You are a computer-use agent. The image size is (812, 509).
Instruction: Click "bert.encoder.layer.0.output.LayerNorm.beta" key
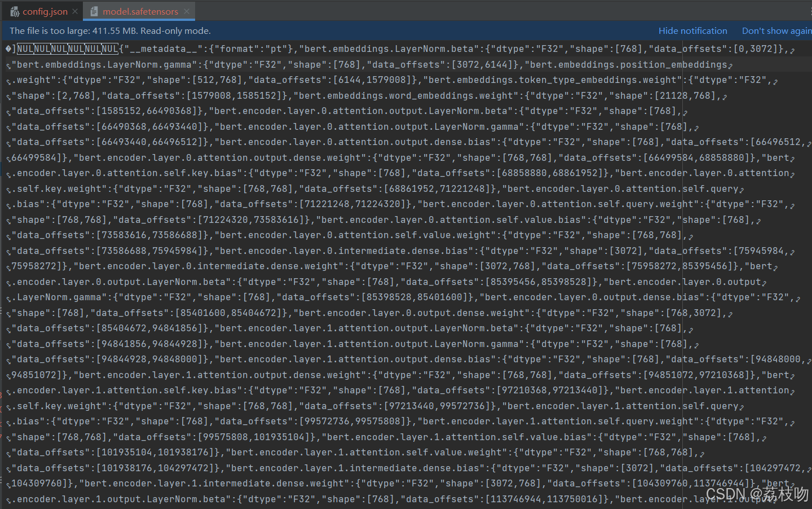click(x=121, y=282)
